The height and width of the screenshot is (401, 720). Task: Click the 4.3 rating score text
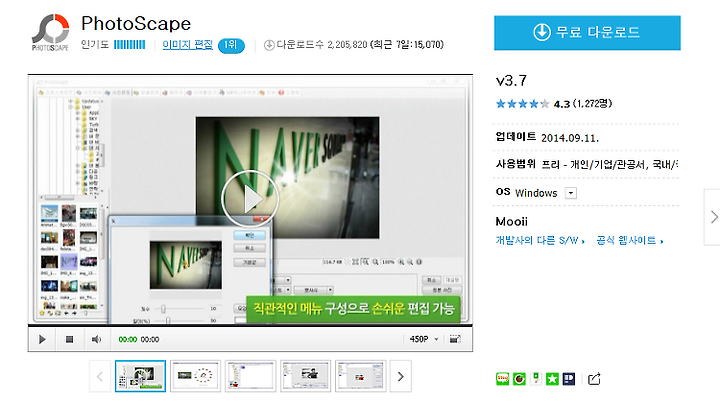[562, 104]
